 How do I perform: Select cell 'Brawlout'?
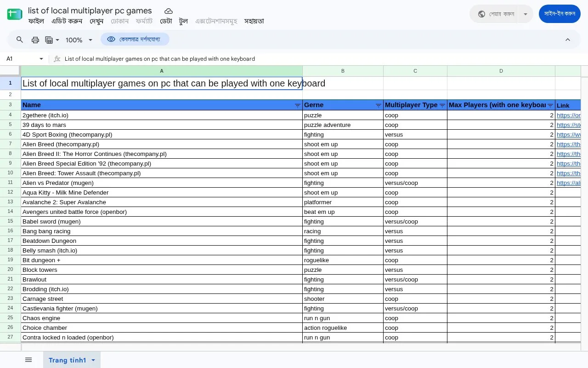point(162,280)
